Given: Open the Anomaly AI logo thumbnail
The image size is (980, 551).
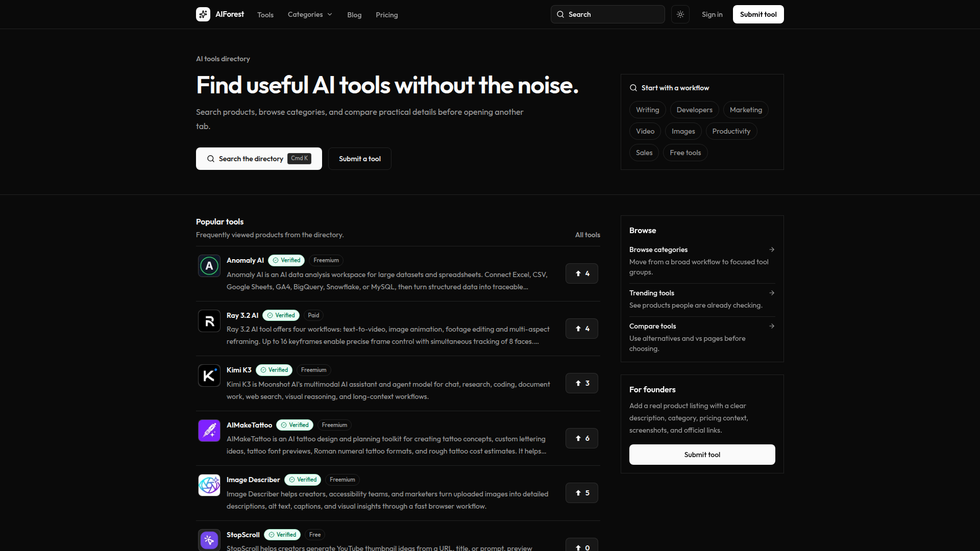Looking at the screenshot, I should 209,266.
